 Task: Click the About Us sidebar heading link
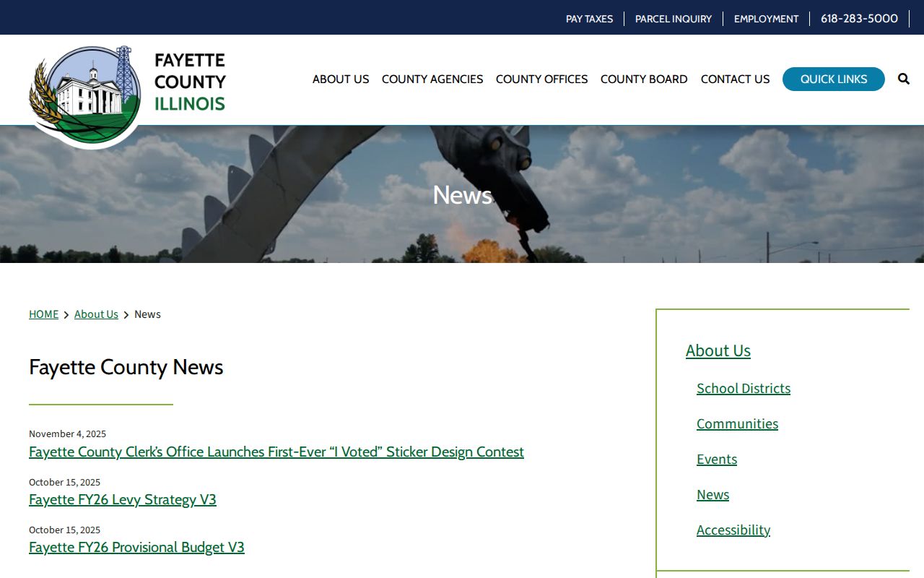click(x=718, y=350)
